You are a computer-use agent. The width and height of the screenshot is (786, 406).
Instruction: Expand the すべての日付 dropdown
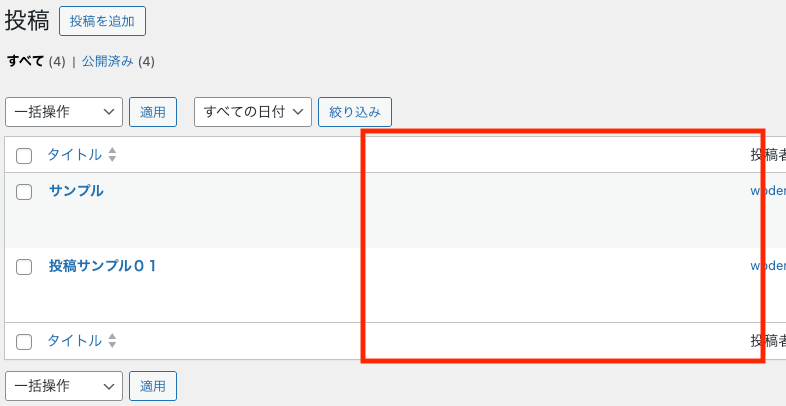point(253,112)
